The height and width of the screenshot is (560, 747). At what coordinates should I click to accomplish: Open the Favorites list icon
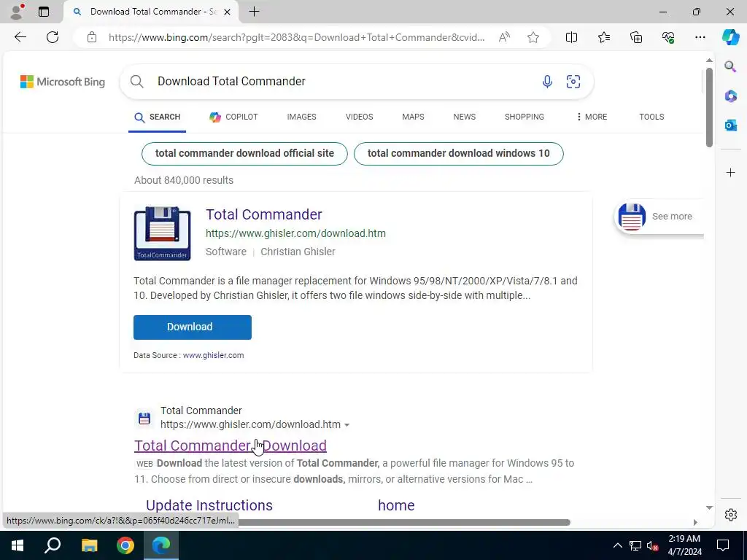[x=603, y=37]
